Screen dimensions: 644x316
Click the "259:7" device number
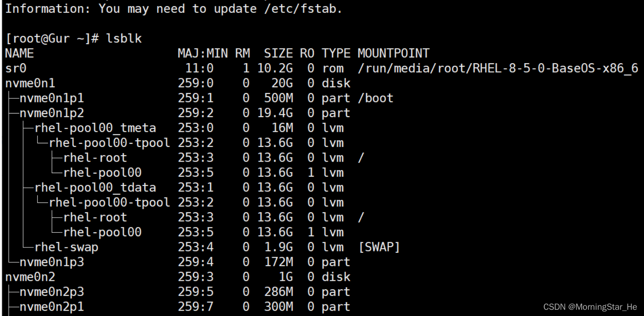click(195, 307)
